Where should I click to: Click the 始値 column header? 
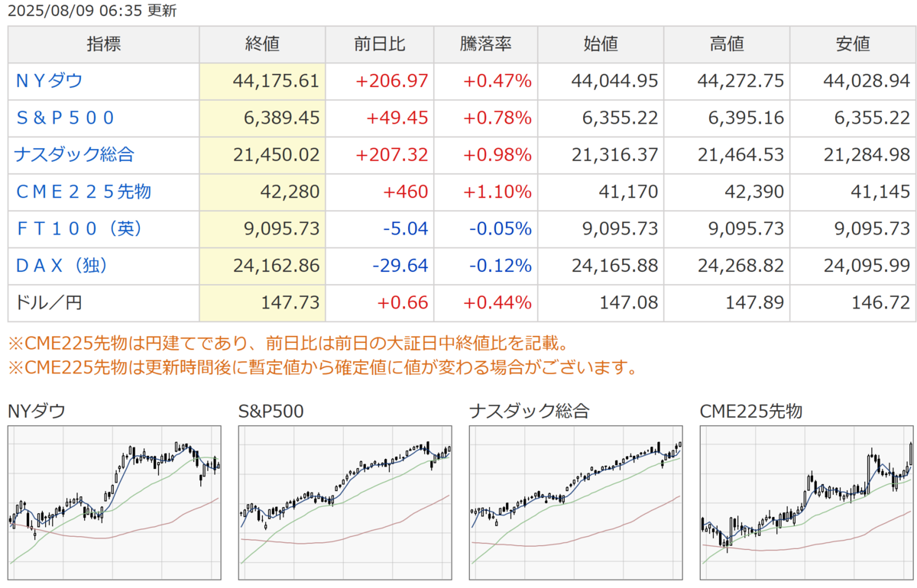click(601, 44)
